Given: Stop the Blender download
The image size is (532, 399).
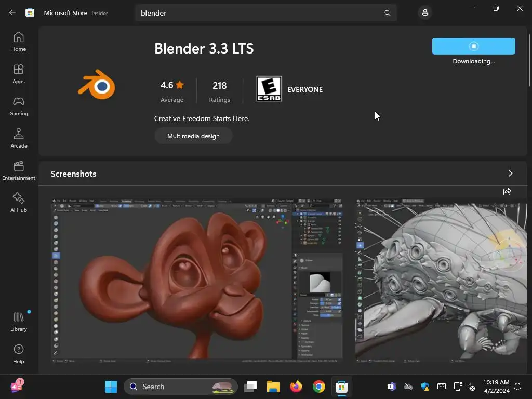Looking at the screenshot, I should 474,46.
